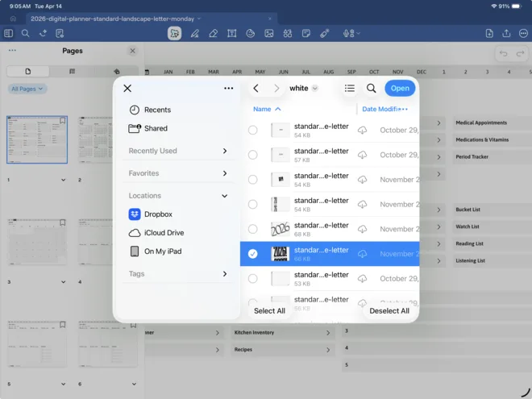Open the search magnifier in main toolbar
The height and width of the screenshot is (399, 532).
pos(25,33)
